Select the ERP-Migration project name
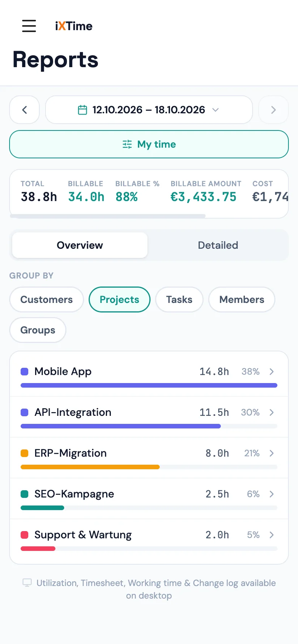The height and width of the screenshot is (644, 298). [71, 453]
